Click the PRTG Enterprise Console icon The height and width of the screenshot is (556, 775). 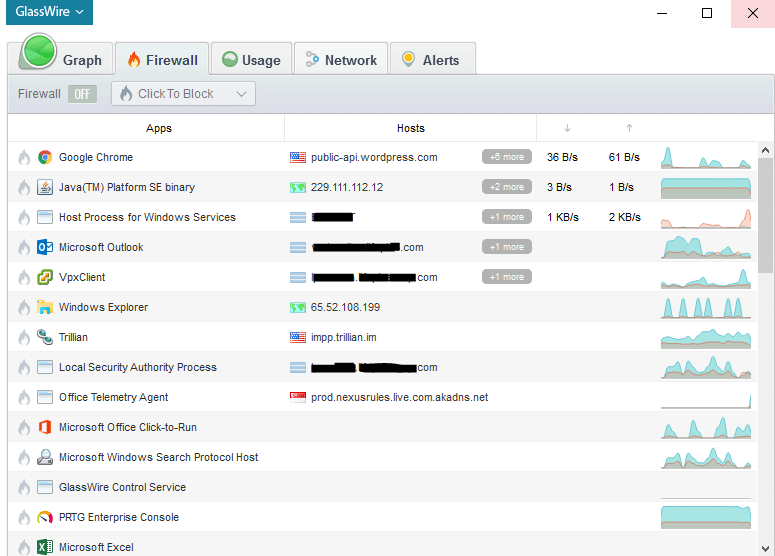tap(45, 517)
